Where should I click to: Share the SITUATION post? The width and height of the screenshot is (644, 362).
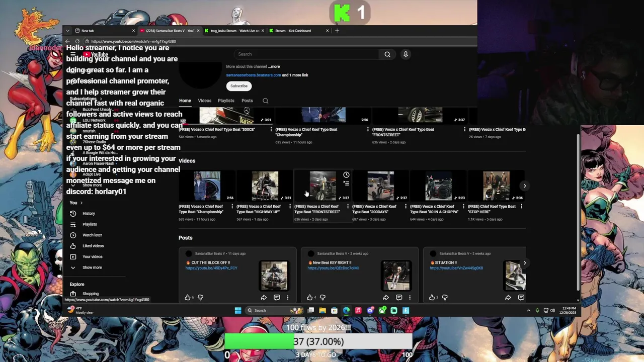pyautogui.click(x=508, y=298)
